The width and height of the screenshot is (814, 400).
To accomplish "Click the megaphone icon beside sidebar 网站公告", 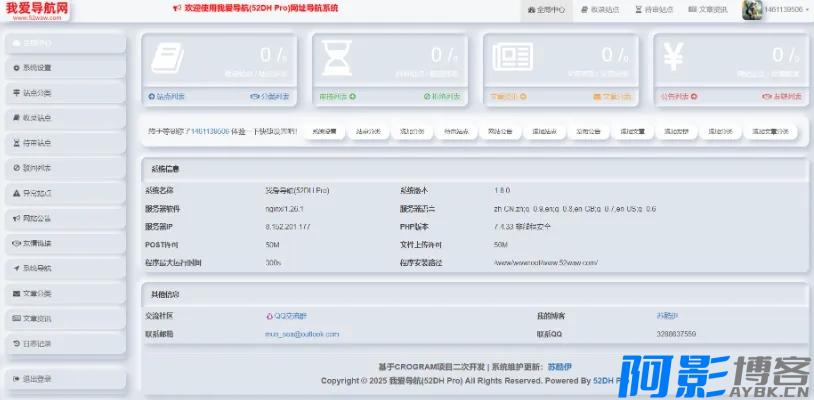I will click(x=16, y=218).
